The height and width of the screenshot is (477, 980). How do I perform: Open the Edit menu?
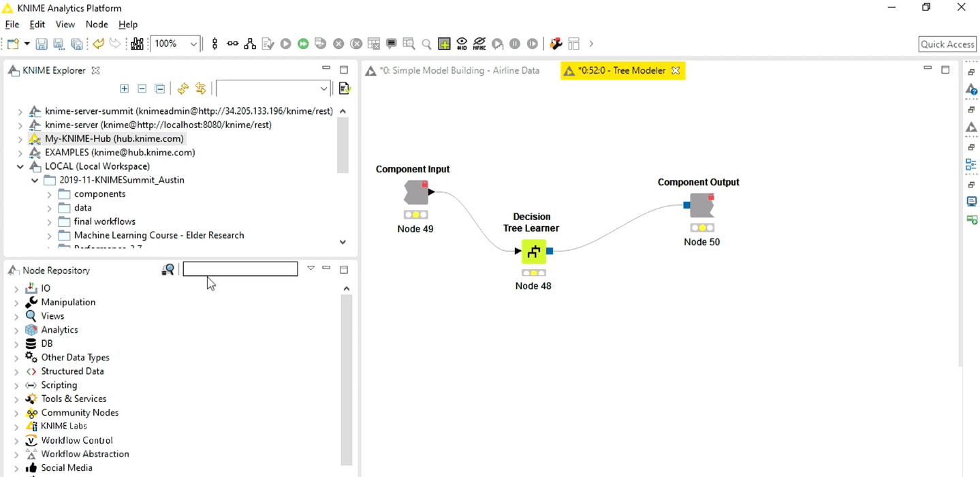pyautogui.click(x=37, y=25)
